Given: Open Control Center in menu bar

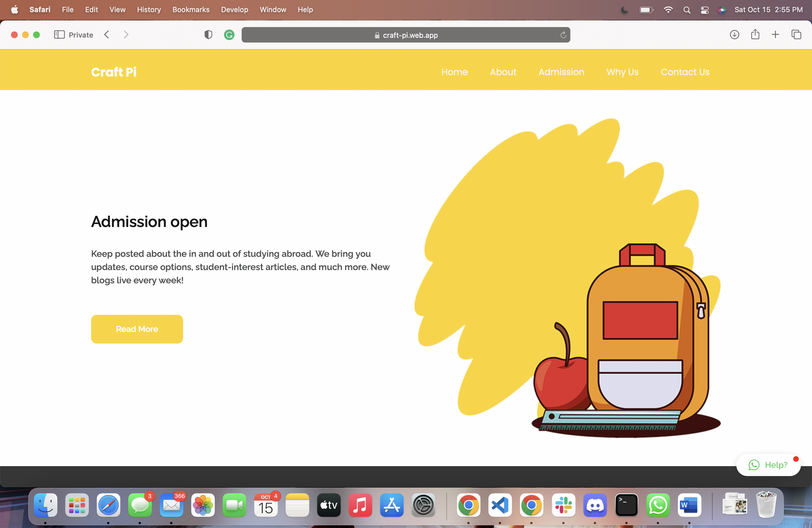Looking at the screenshot, I should click(x=705, y=10).
